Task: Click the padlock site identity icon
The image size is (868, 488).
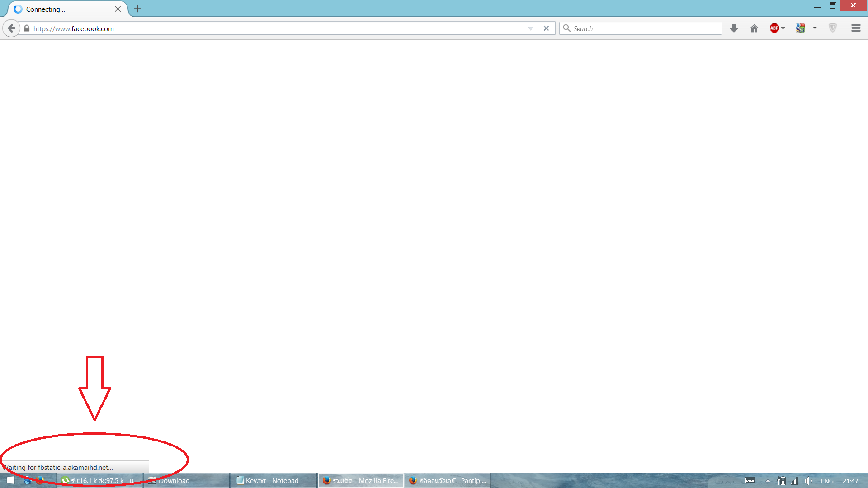Action: [27, 28]
